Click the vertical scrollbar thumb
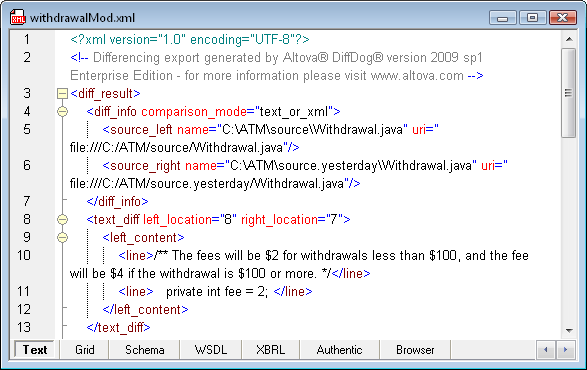The image size is (587, 370). click(569, 93)
